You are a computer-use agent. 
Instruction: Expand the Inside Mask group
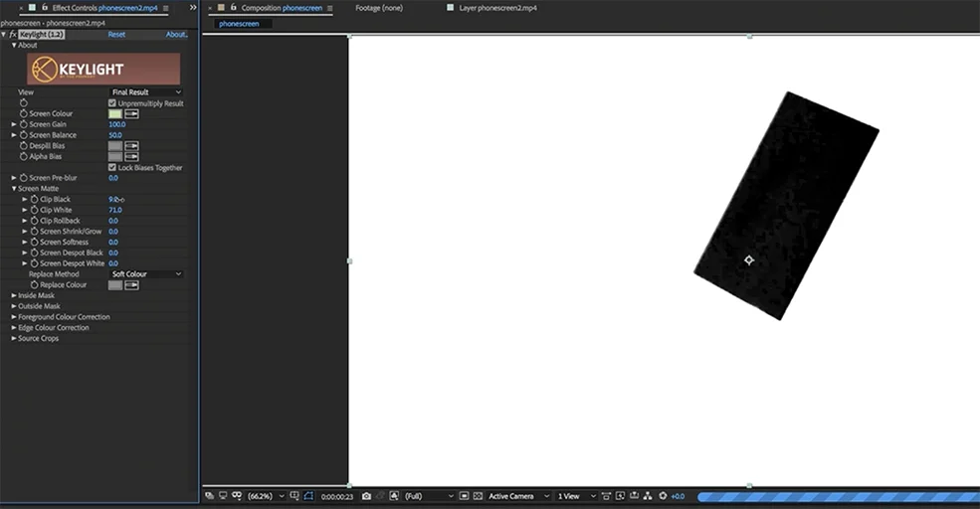point(14,295)
